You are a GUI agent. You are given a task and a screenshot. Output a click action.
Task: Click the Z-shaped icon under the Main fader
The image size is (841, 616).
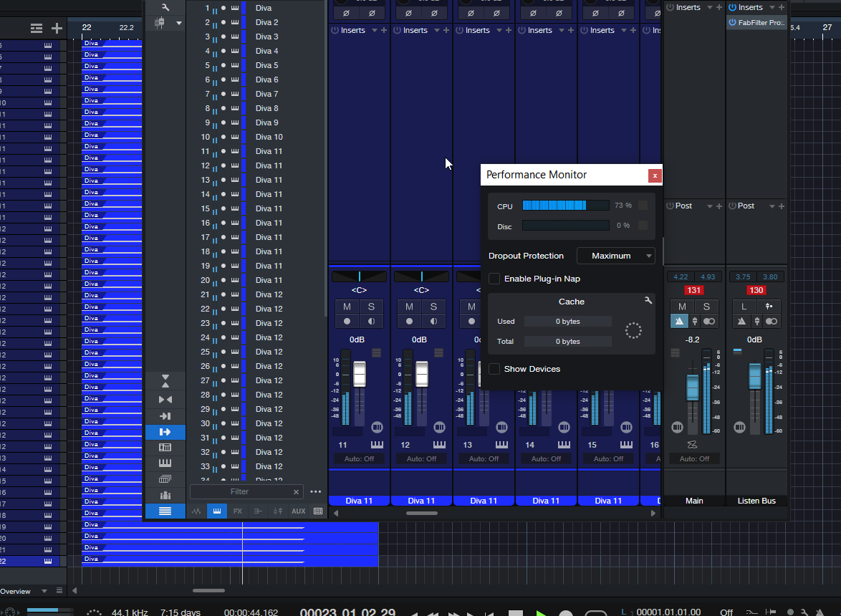pos(693,444)
